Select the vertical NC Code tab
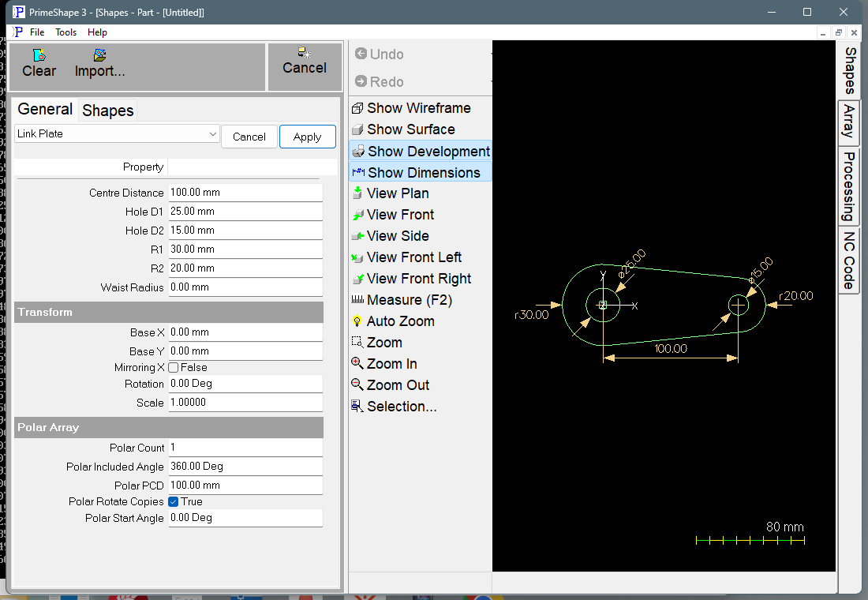 (849, 261)
